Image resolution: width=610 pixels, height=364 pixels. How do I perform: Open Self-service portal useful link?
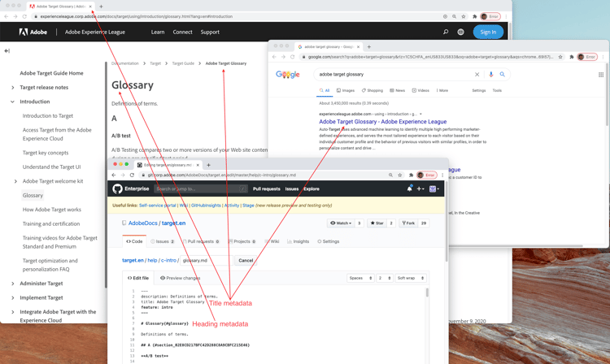pyautogui.click(x=158, y=205)
